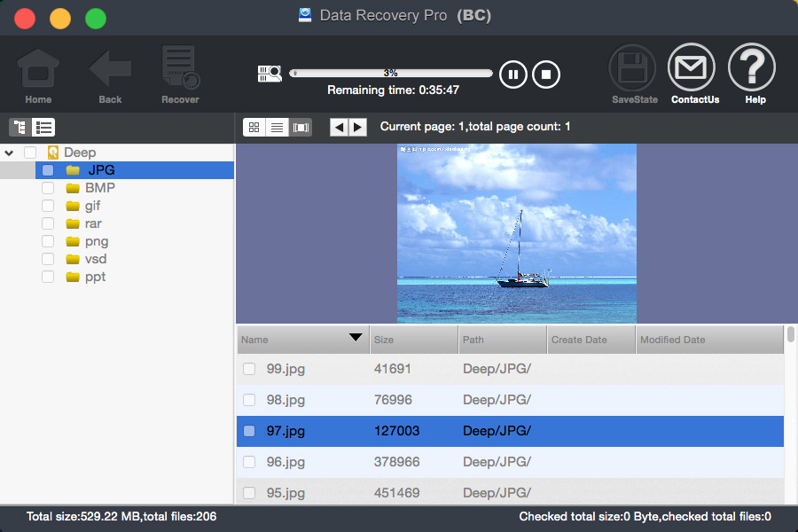Toggle Name column sort arrow
This screenshot has height=532, width=798.
click(356, 337)
